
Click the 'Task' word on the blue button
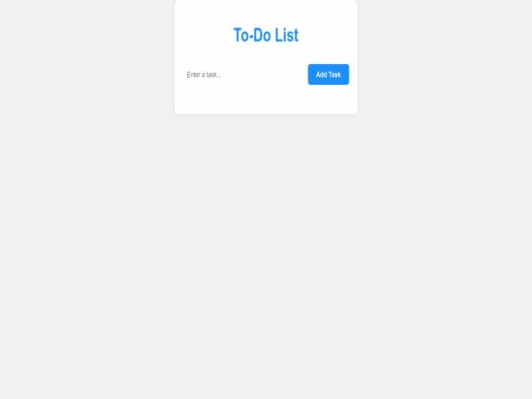coord(335,74)
